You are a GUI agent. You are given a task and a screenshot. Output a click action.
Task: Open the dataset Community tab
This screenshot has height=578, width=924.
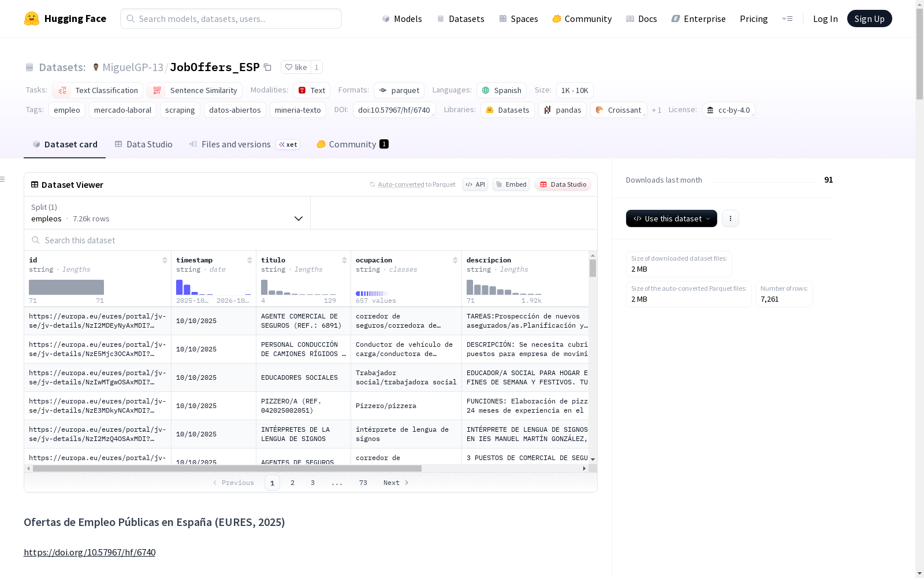coord(352,144)
